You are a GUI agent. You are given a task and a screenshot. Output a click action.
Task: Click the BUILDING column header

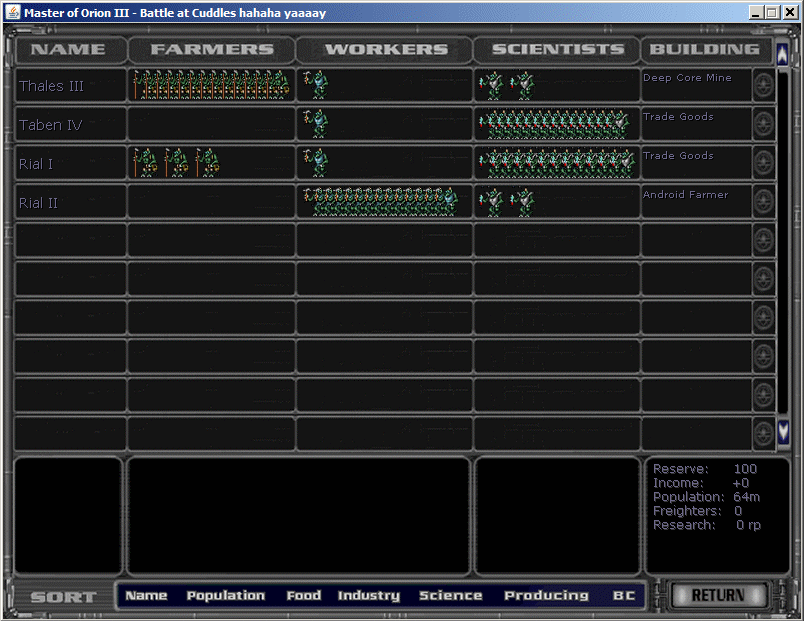coord(705,50)
